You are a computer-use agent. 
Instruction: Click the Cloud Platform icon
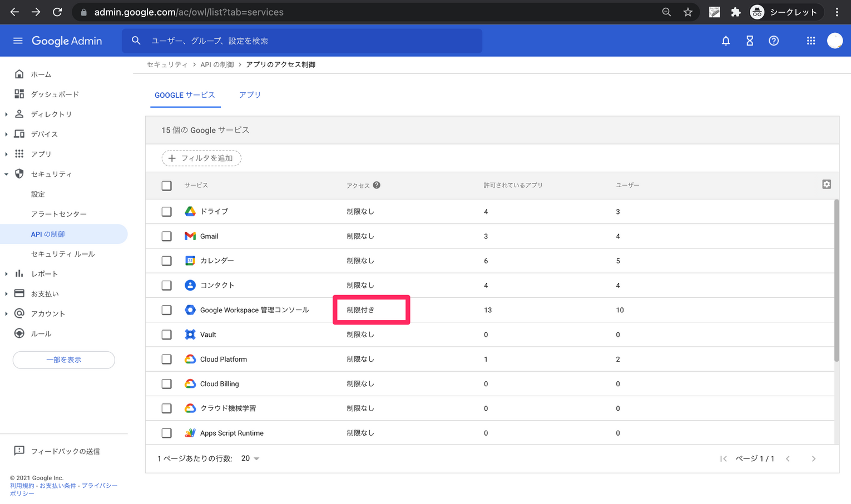point(190,359)
